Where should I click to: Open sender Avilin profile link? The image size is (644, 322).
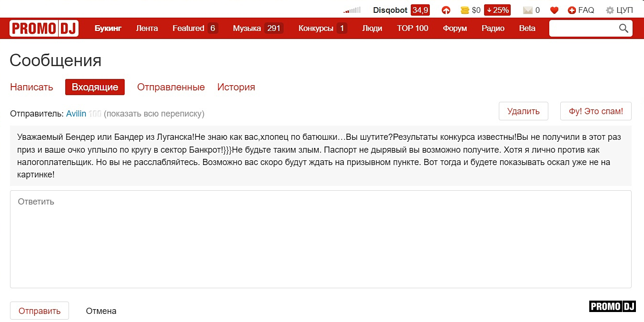click(x=76, y=114)
